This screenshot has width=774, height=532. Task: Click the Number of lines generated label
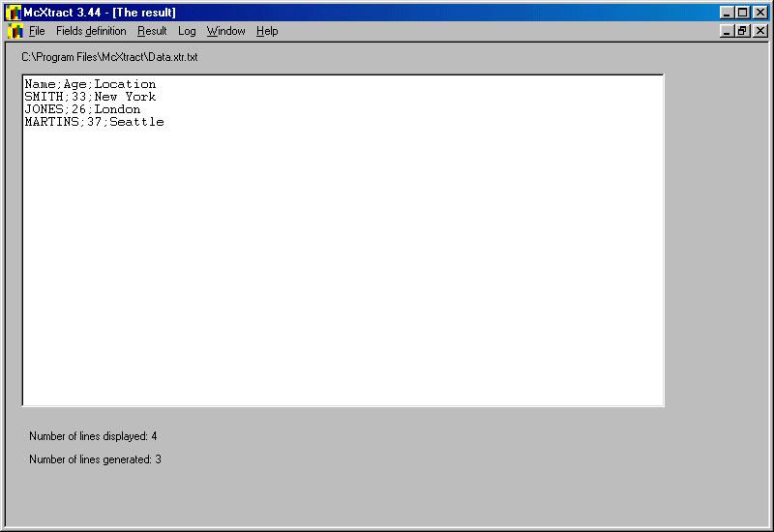tap(95, 459)
